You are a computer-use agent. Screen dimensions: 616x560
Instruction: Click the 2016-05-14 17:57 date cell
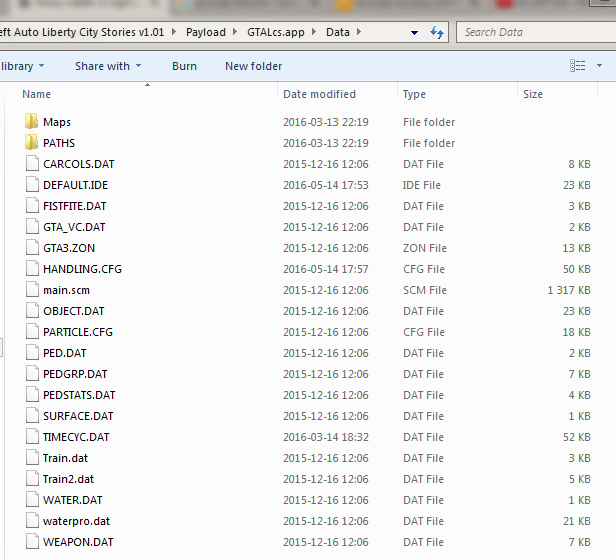click(326, 269)
